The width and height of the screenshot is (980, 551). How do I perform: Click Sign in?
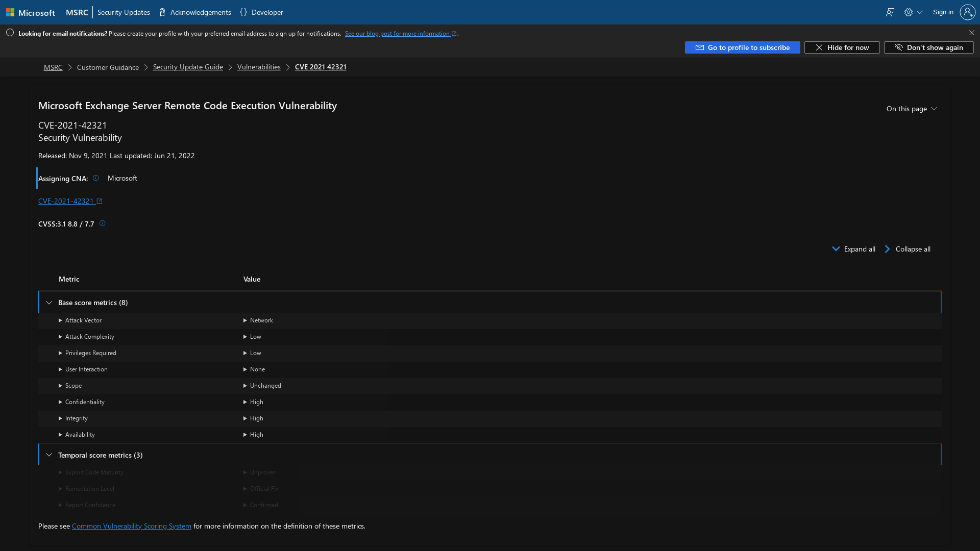(x=943, y=12)
